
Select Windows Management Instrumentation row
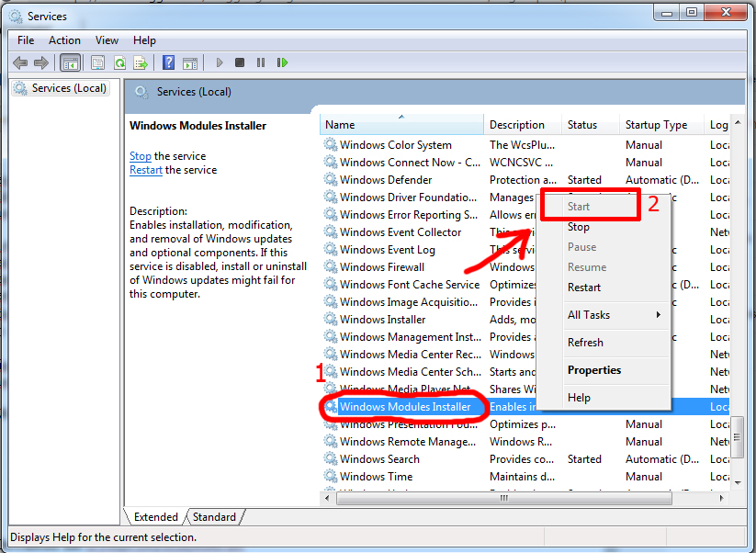click(526, 336)
